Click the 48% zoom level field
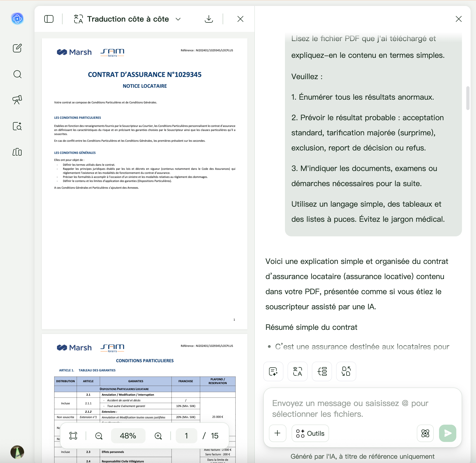Screen dimensions: 476x463 [x=128, y=436]
